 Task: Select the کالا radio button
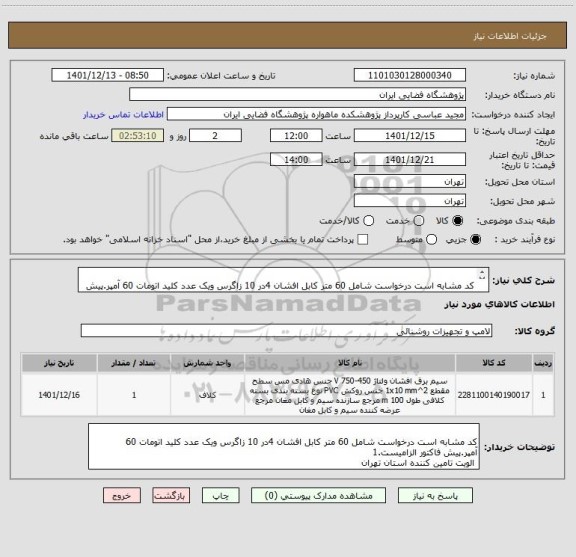point(458,220)
